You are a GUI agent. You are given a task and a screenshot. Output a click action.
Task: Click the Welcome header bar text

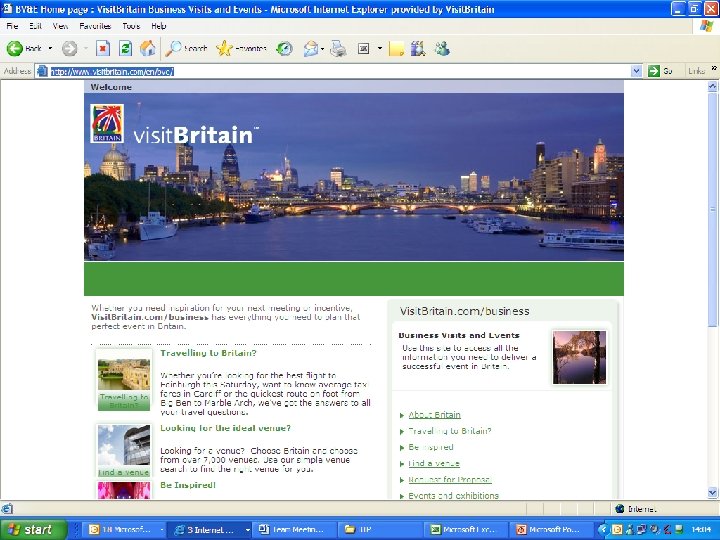tap(111, 87)
